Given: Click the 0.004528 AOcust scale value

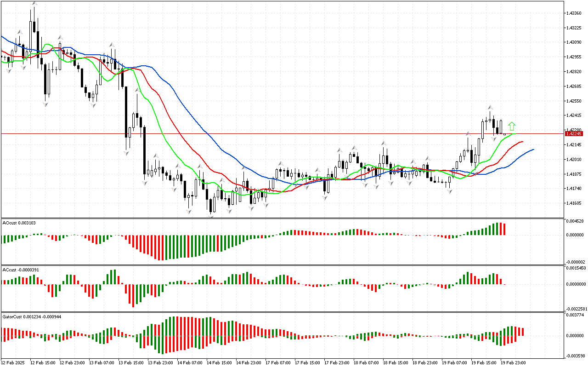Looking at the screenshot, I should (x=575, y=222).
